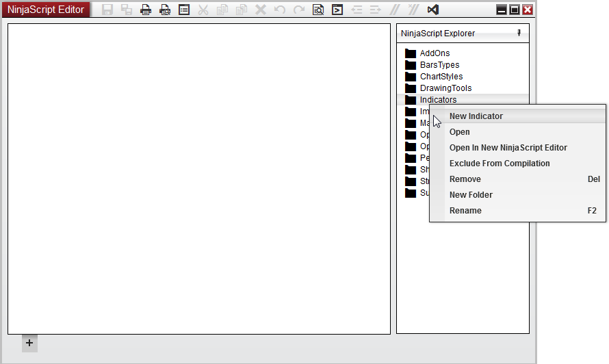
Task: Select the Indicators folder
Action: (x=438, y=100)
